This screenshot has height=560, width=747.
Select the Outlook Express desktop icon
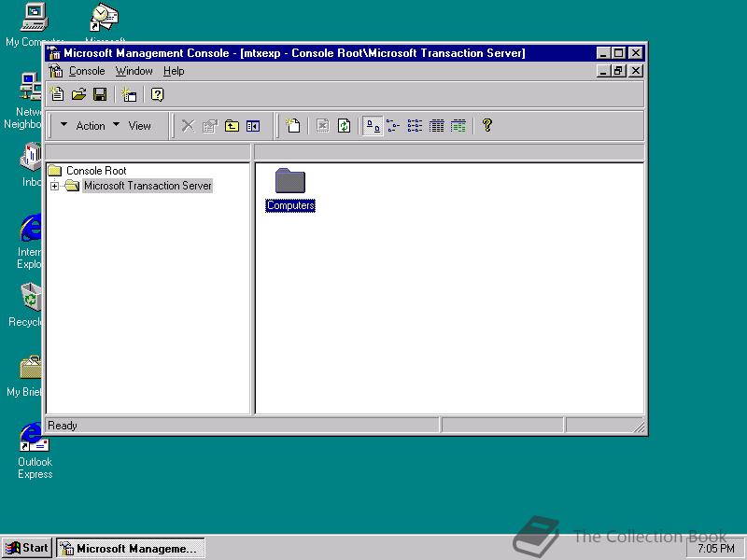35,452
